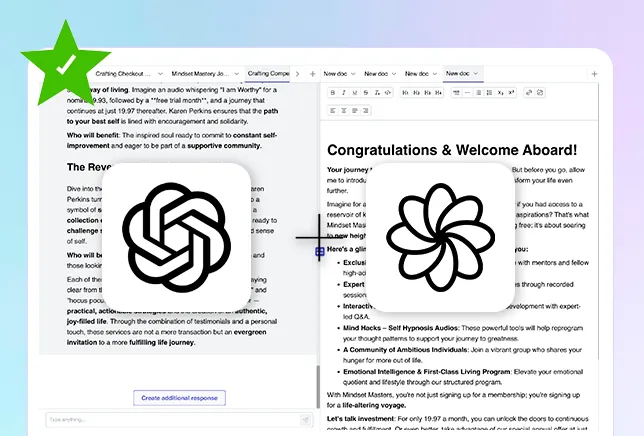Add a new document tab on right
Image resolution: width=644 pixels, height=436 pixels.
pyautogui.click(x=595, y=74)
